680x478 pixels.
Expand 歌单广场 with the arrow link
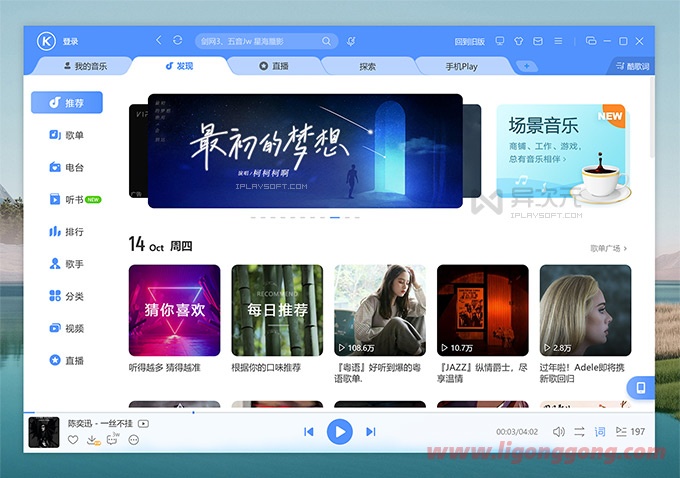coord(608,248)
